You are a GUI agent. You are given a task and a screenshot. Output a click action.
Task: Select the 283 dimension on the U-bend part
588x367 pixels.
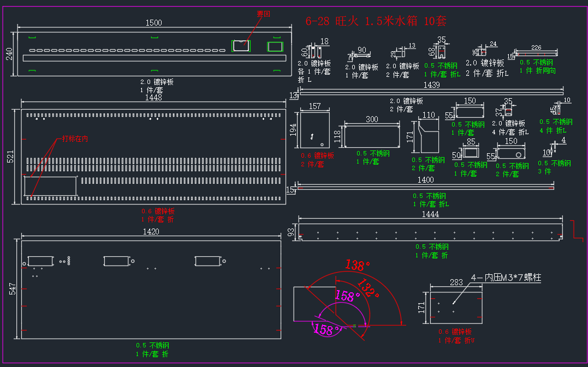pyautogui.click(x=456, y=282)
